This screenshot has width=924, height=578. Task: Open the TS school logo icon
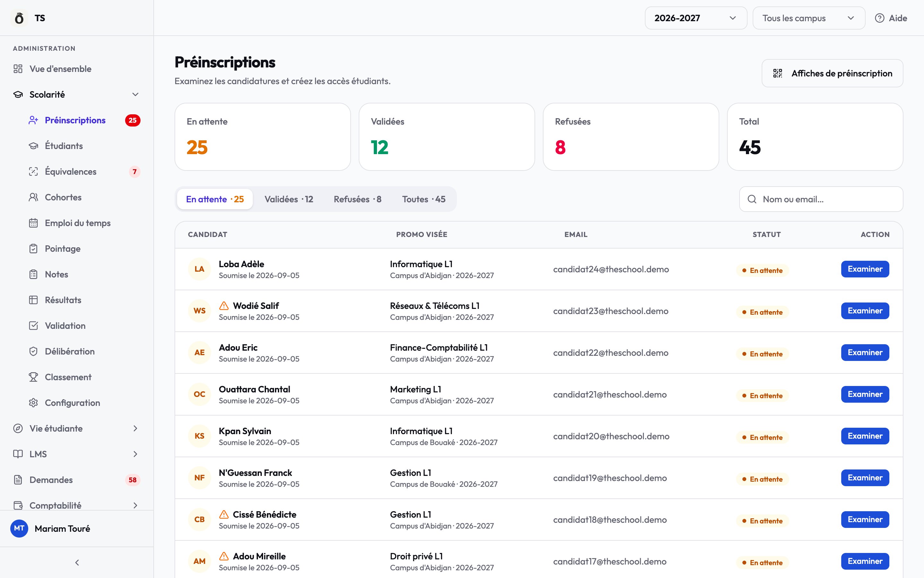[19, 18]
